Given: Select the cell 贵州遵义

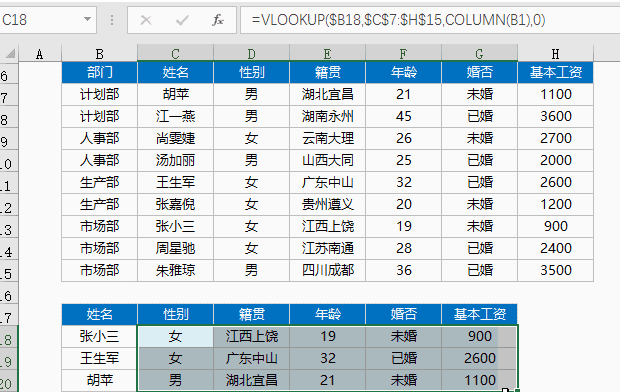Looking at the screenshot, I should click(327, 205).
